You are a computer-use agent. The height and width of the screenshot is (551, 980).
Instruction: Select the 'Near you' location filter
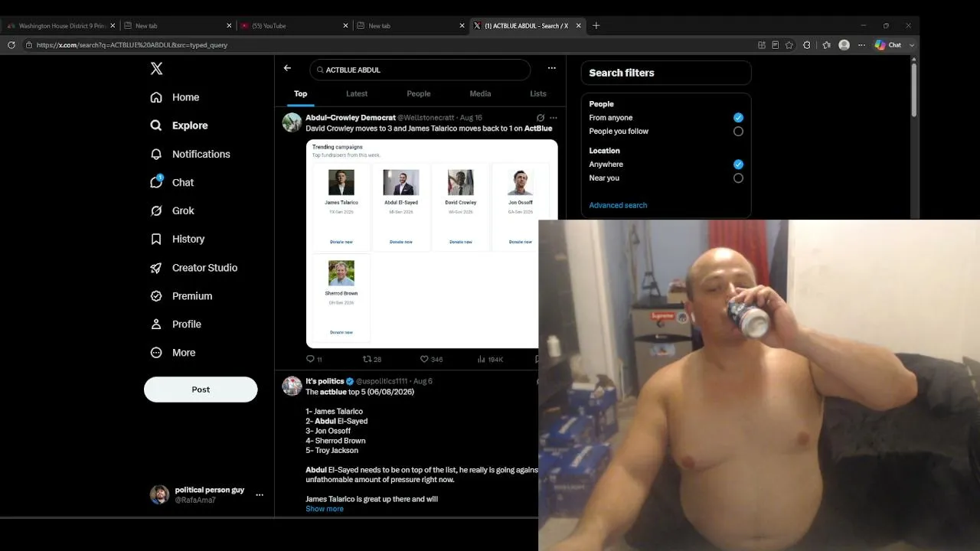click(x=738, y=178)
